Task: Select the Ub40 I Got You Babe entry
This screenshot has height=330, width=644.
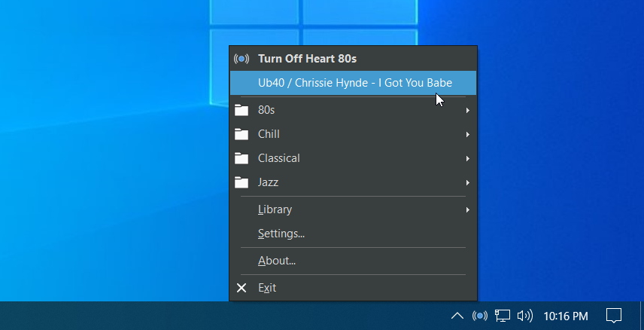Action: point(353,83)
